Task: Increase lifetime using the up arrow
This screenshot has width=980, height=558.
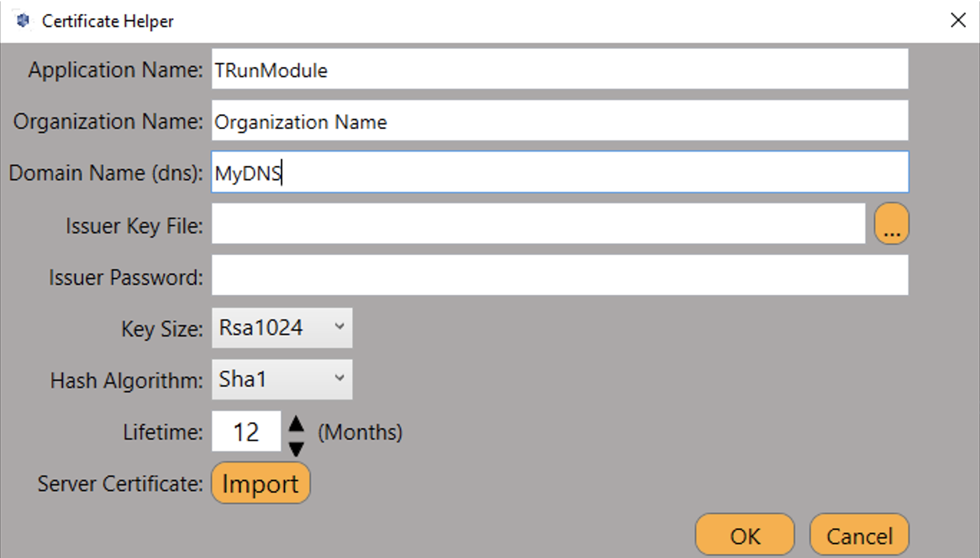Action: coord(296,423)
